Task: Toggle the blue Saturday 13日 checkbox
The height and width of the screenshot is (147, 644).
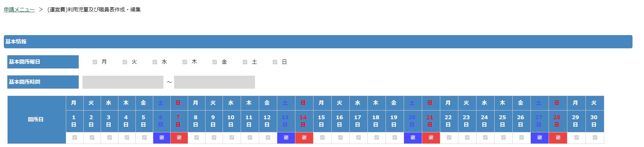Action: pos(286,137)
